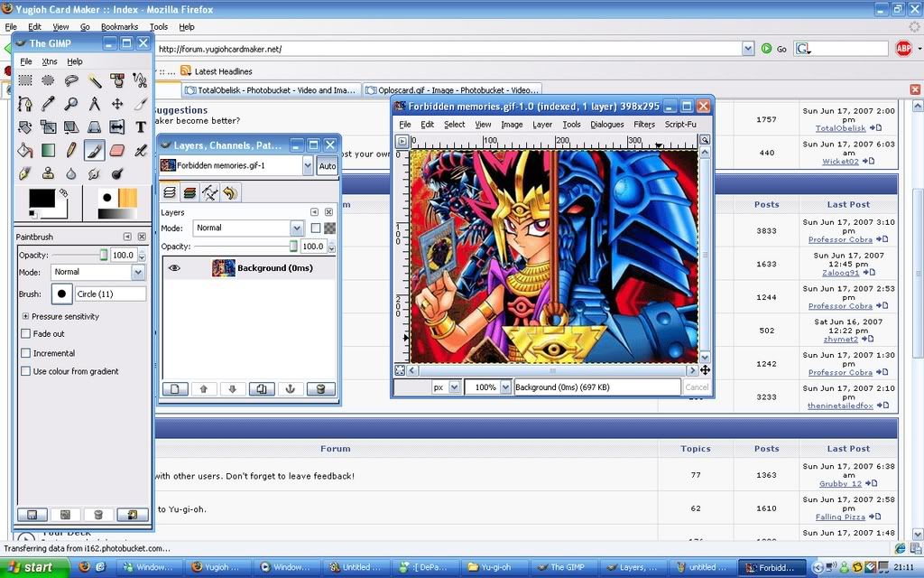Open the Script-Fu menu
924x578 pixels.
coord(680,125)
